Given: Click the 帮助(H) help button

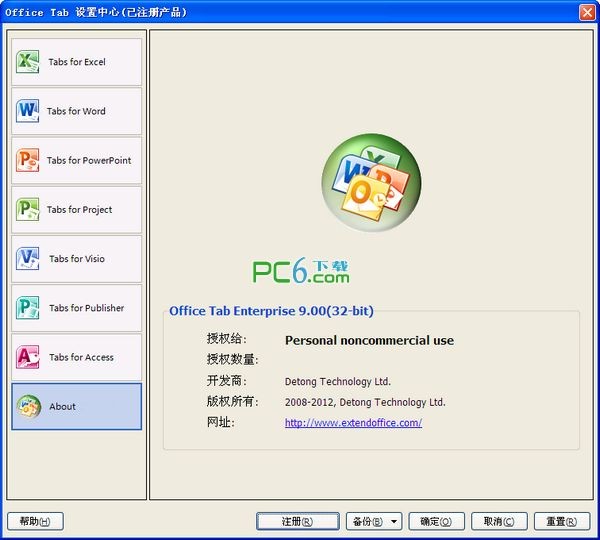Looking at the screenshot, I should 35,521.
